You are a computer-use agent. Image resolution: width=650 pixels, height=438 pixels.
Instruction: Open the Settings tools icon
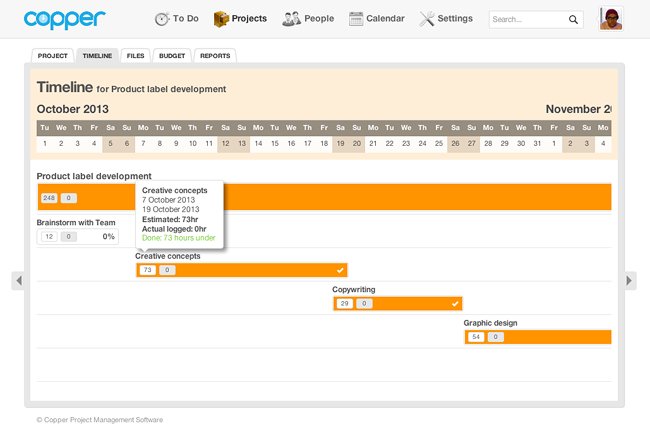(427, 19)
